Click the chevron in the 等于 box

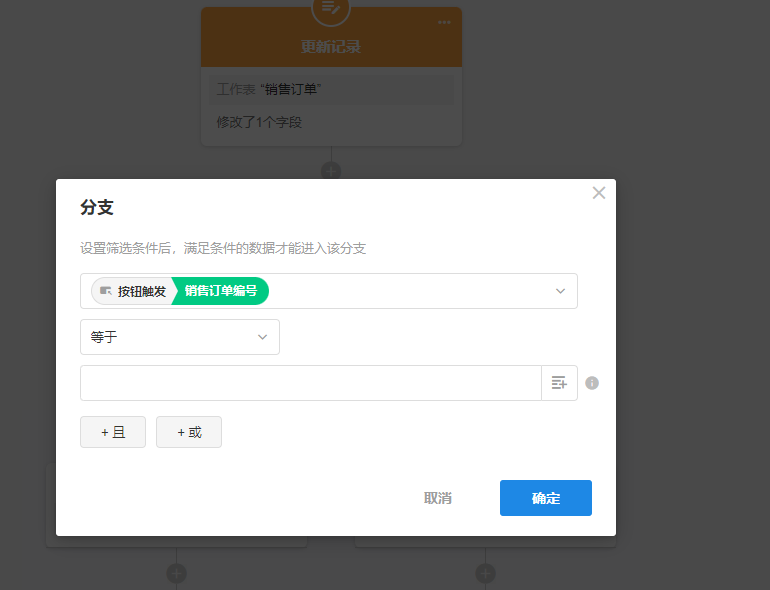click(262, 337)
